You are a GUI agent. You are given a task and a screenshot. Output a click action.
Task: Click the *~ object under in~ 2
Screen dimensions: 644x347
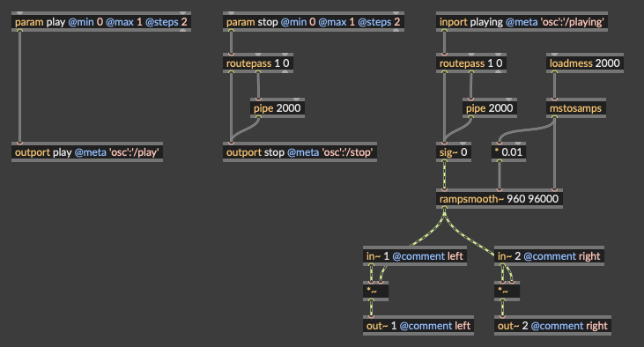[x=507, y=292]
